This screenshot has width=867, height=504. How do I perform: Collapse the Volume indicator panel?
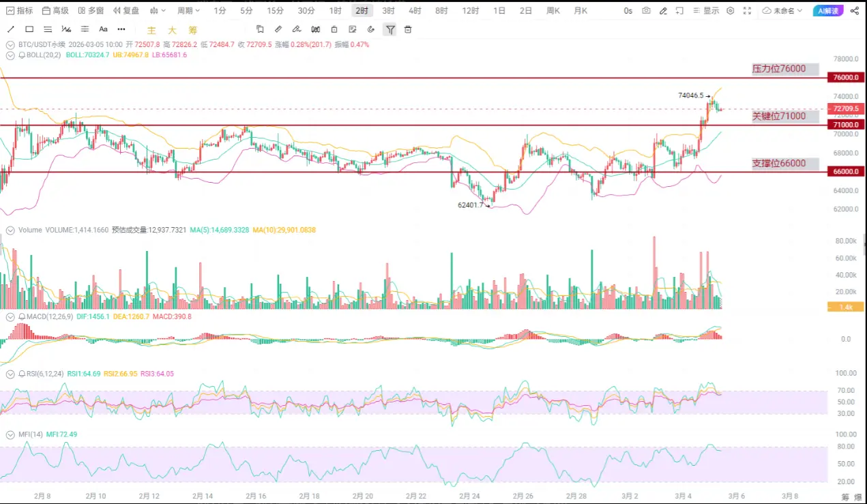10,230
